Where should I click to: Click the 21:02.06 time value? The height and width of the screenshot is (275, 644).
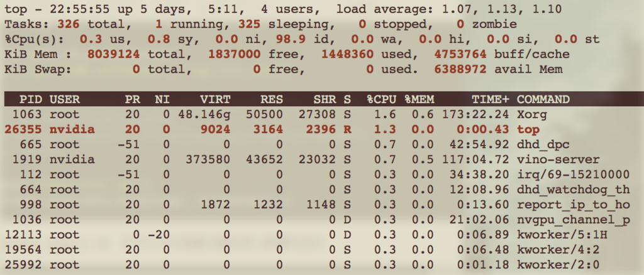[x=479, y=220]
